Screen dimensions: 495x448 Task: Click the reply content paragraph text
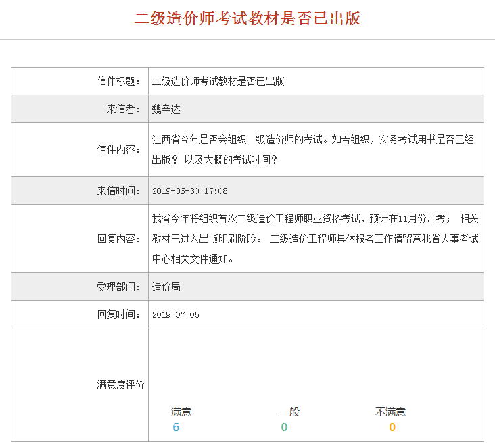(x=315, y=239)
